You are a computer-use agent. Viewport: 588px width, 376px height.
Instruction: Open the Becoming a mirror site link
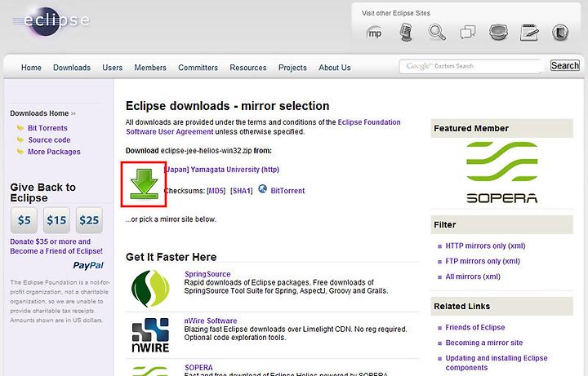pos(483,343)
